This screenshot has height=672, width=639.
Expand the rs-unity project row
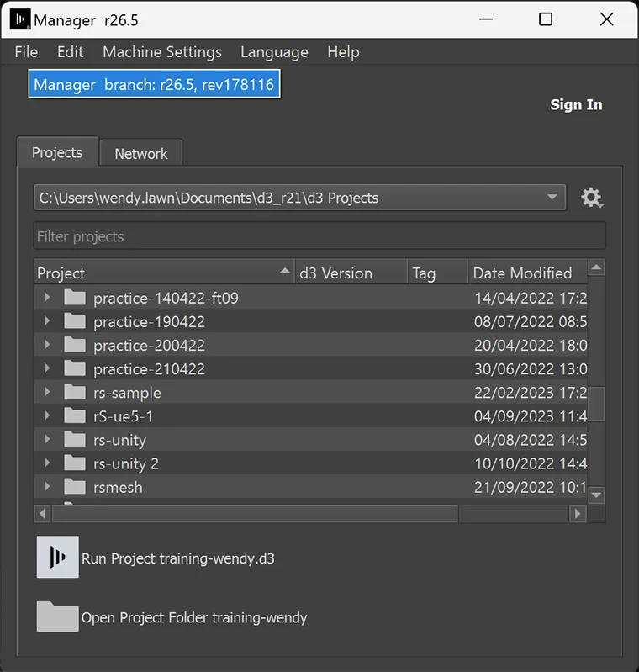point(47,439)
